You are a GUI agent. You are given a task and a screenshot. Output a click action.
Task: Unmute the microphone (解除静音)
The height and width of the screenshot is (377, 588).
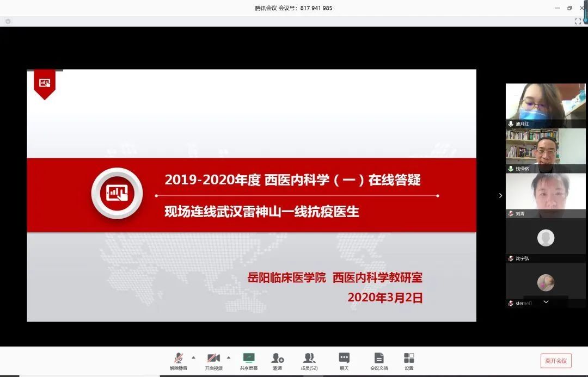(x=178, y=360)
